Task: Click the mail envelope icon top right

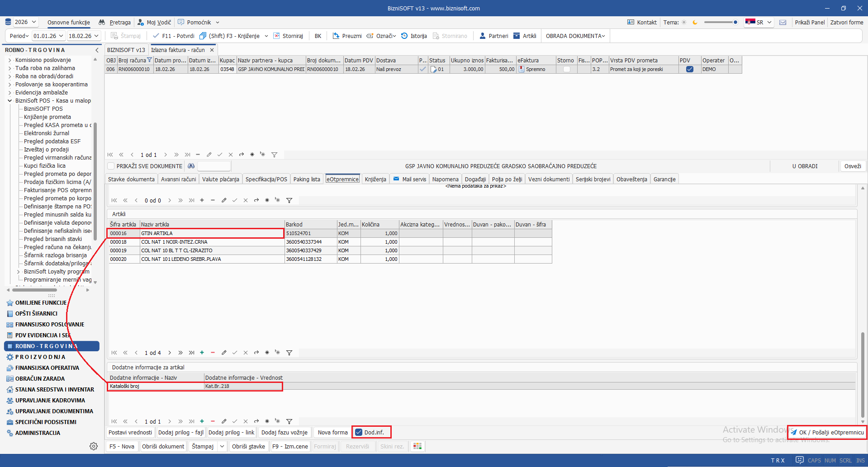Action: 783,22
